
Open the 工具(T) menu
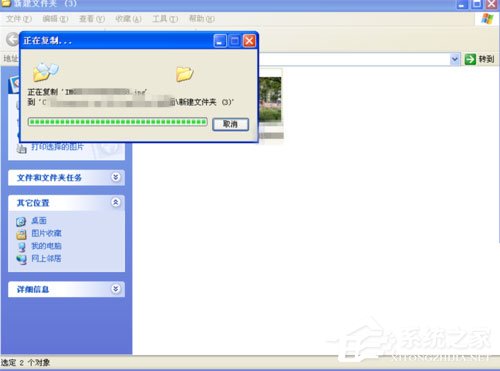(x=165, y=19)
